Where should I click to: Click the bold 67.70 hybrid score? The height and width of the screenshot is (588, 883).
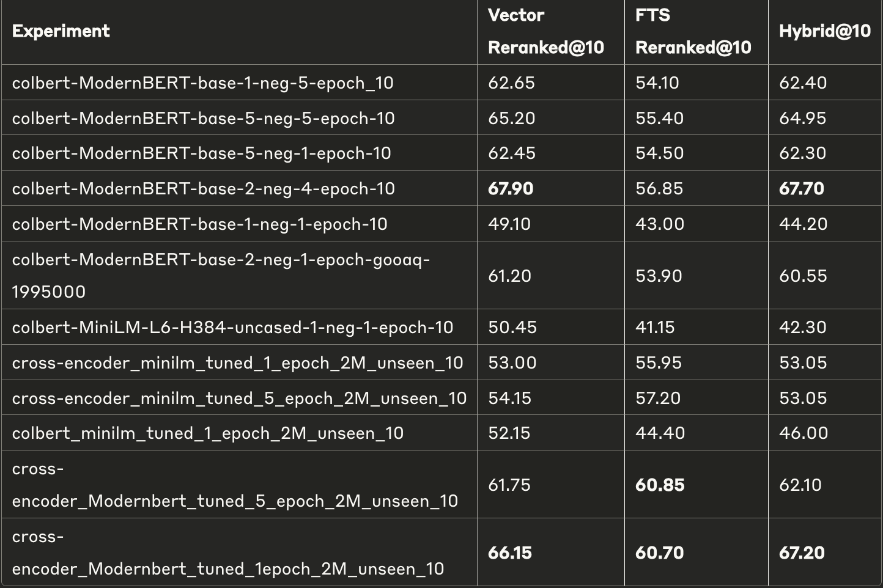click(801, 188)
